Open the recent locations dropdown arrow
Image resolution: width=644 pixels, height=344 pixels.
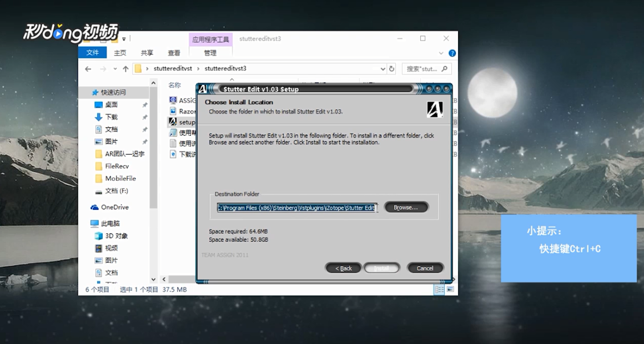tap(115, 69)
